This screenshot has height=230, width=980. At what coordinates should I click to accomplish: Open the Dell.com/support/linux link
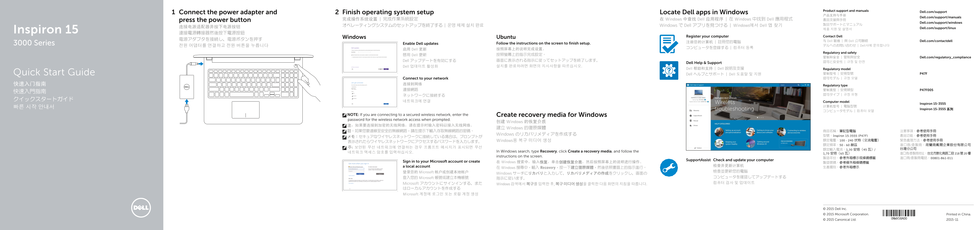938,28
